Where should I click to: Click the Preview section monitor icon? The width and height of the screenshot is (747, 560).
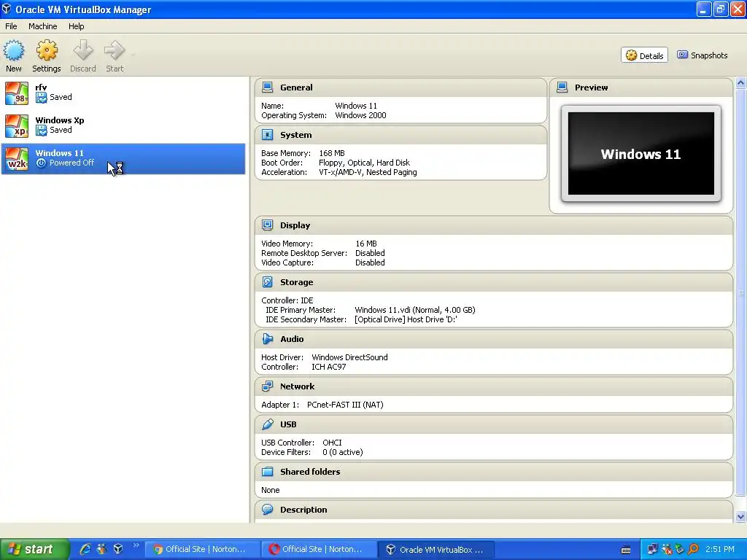tap(562, 87)
